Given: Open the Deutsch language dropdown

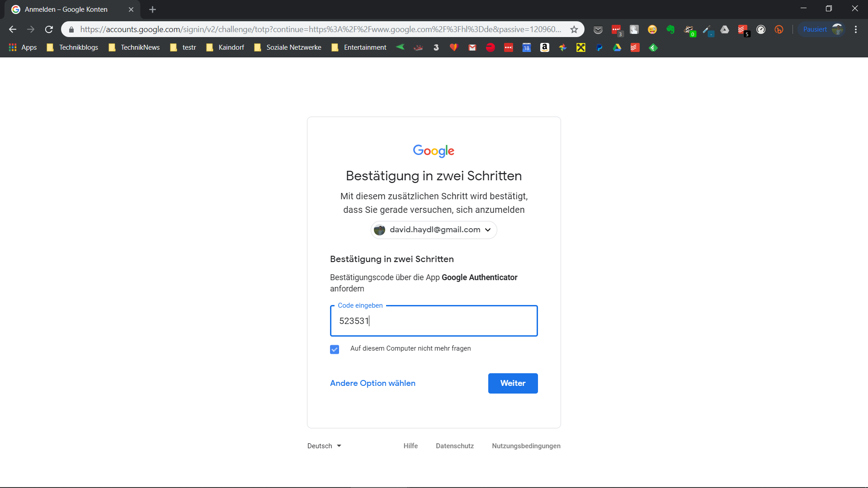Looking at the screenshot, I should tap(324, 446).
